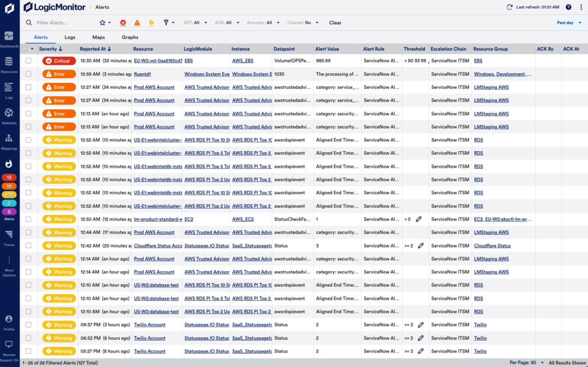Image resolution: width=588 pixels, height=367 pixels.
Task: Select the fluentd1 alert row checkbox
Action: [28, 74]
